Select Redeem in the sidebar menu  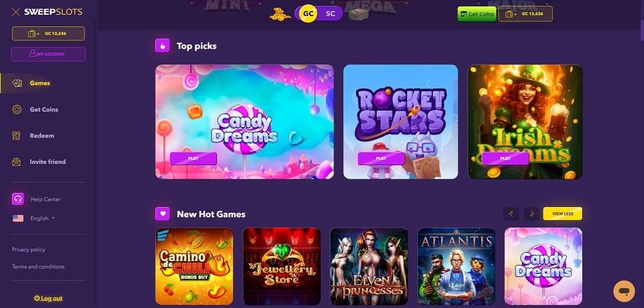pyautogui.click(x=42, y=136)
